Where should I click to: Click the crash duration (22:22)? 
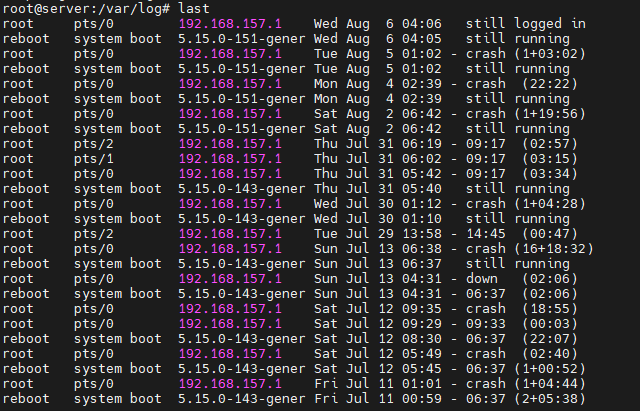[x=550, y=84]
